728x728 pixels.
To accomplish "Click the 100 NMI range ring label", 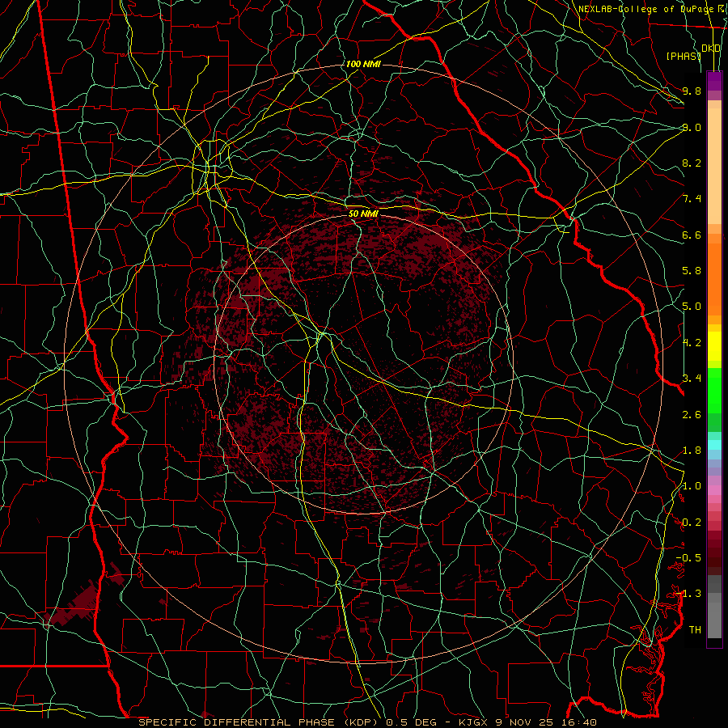I will point(363,64).
